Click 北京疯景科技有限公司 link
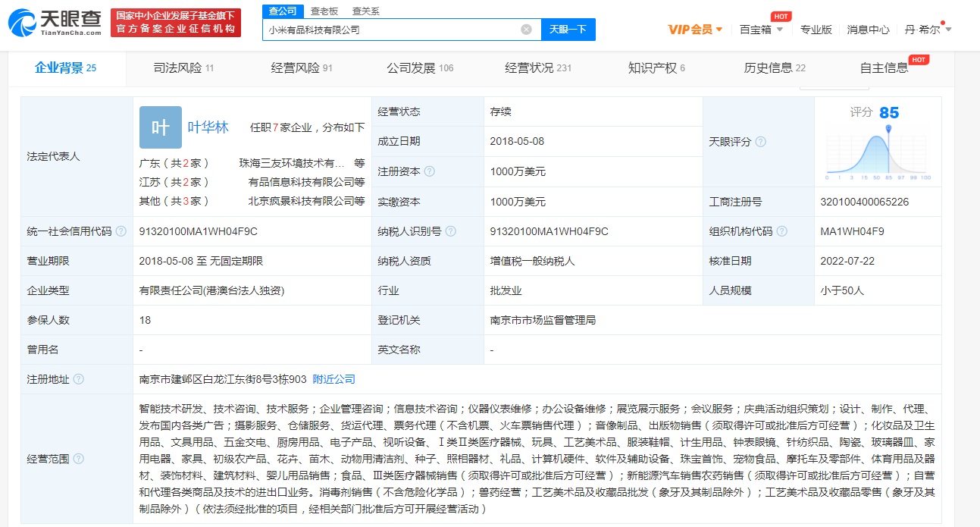 300,201
